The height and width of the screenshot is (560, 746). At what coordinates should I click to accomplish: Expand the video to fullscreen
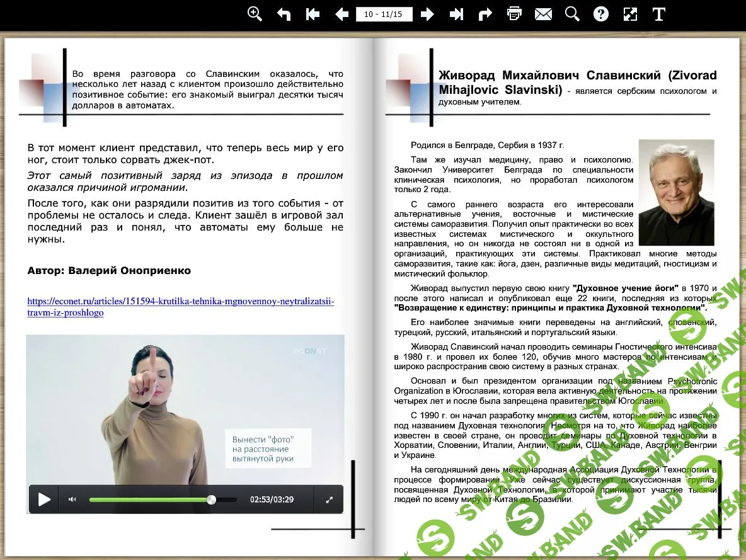coord(329,499)
